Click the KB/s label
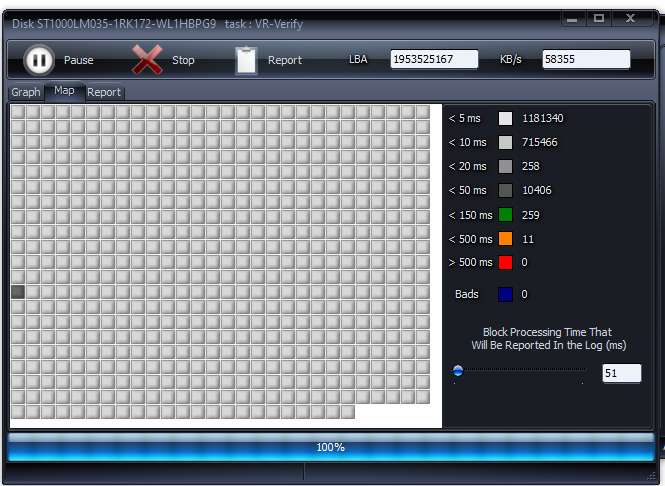 tap(511, 59)
